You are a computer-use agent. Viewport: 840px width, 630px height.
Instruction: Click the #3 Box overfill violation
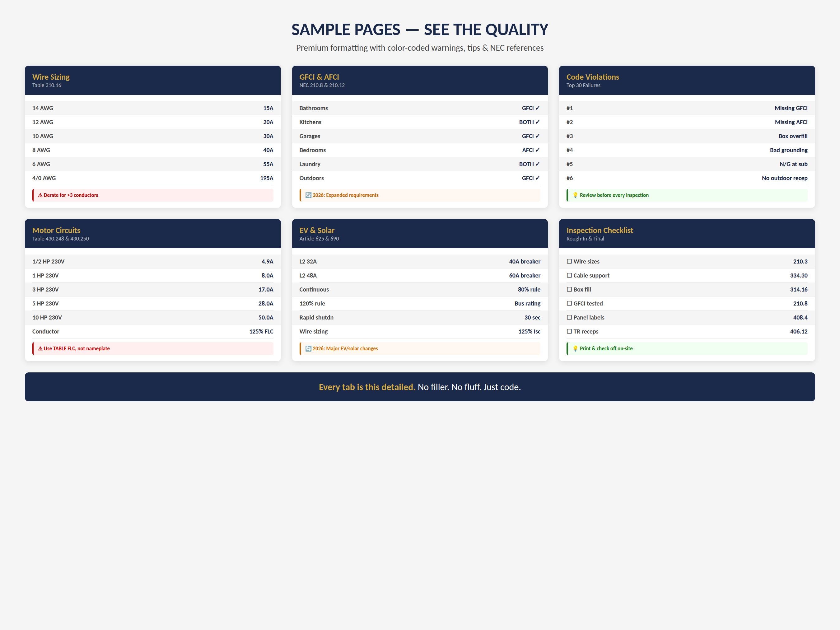pos(687,136)
